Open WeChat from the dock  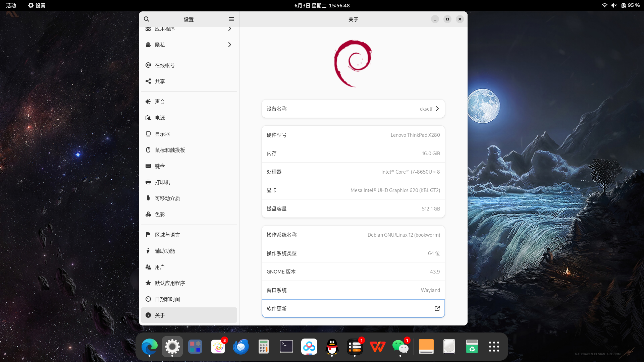400,347
